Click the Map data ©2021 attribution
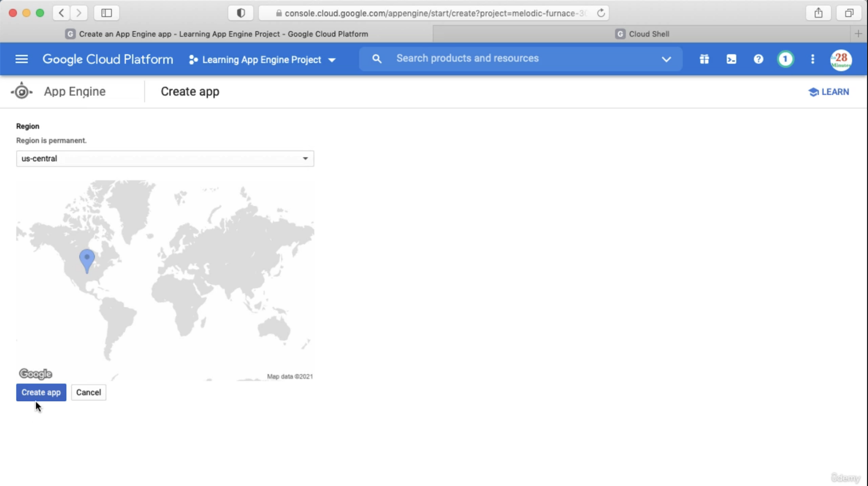Image resolution: width=868 pixels, height=486 pixels. [290, 377]
